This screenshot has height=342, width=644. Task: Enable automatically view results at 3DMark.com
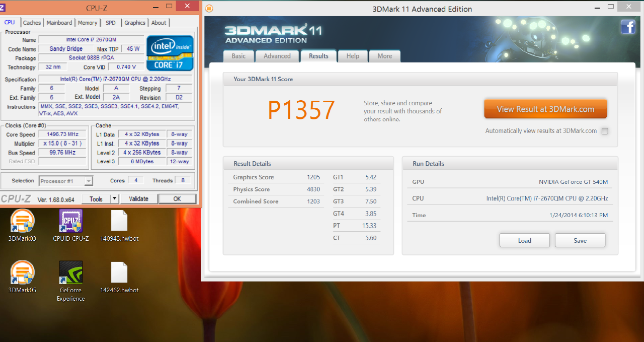pos(605,131)
